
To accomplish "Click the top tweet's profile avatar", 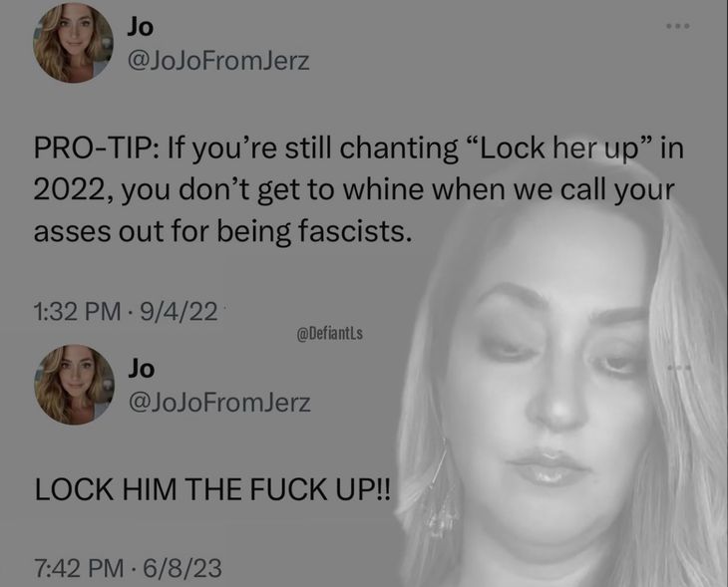I will 74,43.
